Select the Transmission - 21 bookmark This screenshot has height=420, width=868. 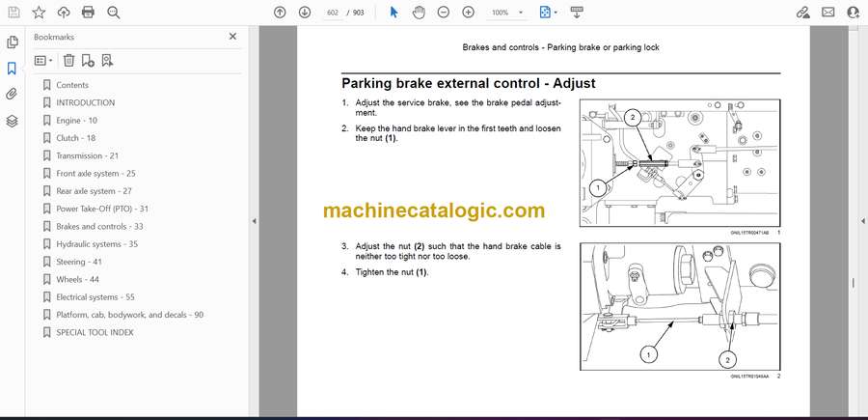(x=87, y=155)
